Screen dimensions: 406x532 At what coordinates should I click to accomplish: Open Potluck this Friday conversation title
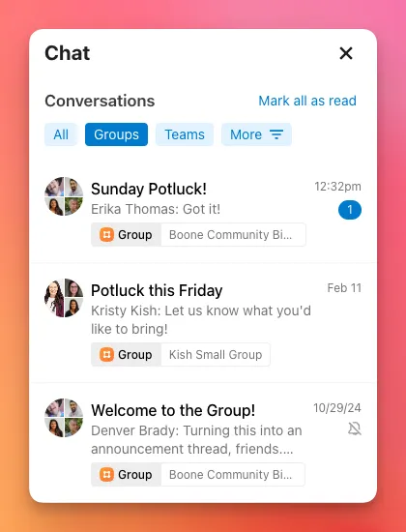coord(157,290)
